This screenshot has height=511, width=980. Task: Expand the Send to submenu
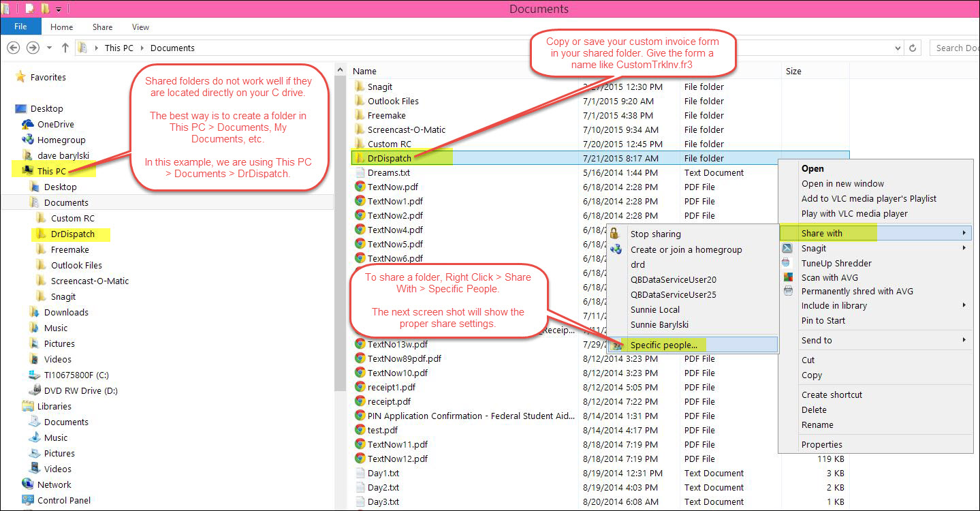[876, 340]
